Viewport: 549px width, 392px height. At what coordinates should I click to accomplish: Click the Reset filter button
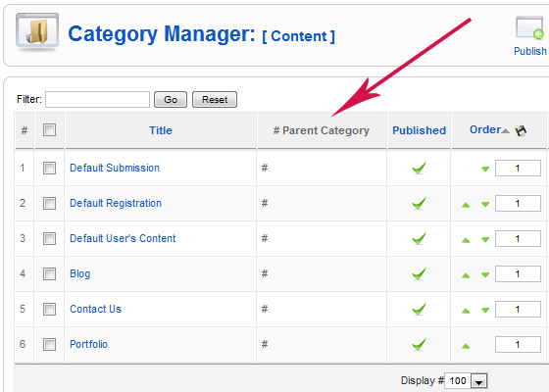click(215, 99)
